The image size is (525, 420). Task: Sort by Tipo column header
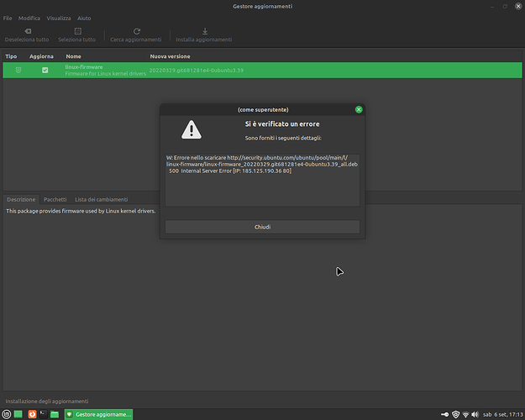click(11, 56)
